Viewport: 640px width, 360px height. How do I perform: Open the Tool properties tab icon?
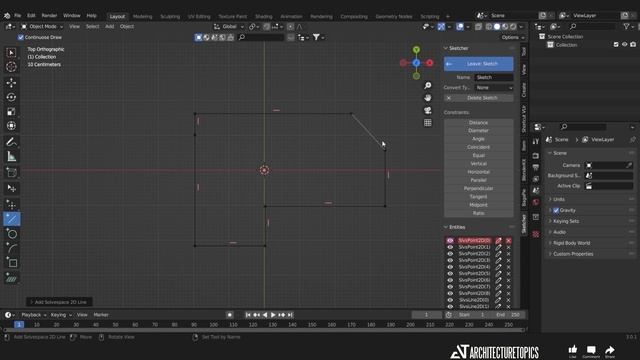(x=536, y=141)
